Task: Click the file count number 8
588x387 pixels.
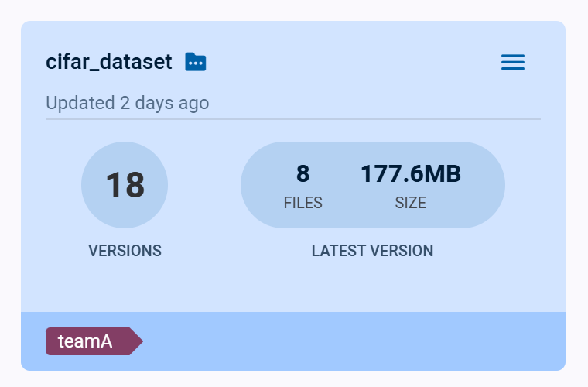Action: click(303, 174)
